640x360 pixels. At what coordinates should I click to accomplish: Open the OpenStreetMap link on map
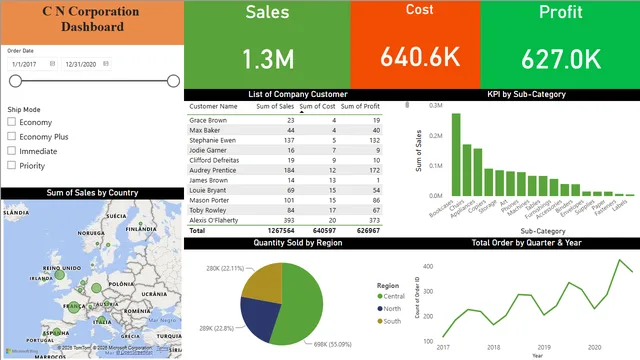click(x=135, y=353)
